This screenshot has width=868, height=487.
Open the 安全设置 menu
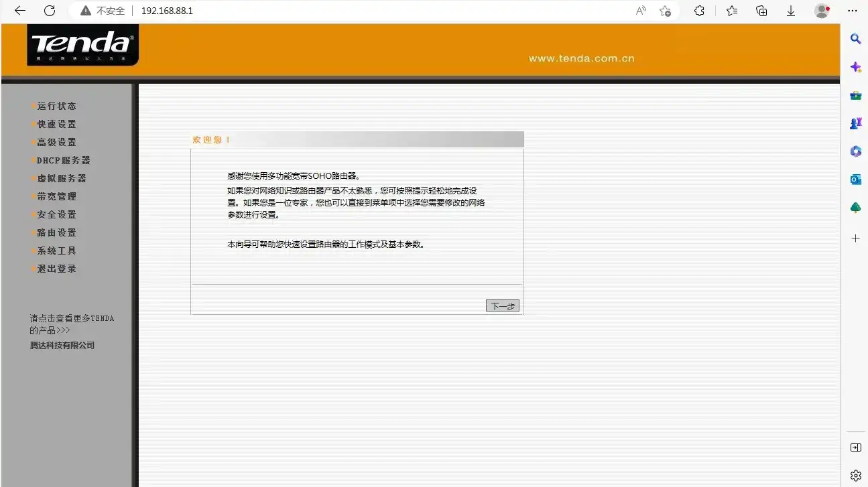pyautogui.click(x=56, y=214)
